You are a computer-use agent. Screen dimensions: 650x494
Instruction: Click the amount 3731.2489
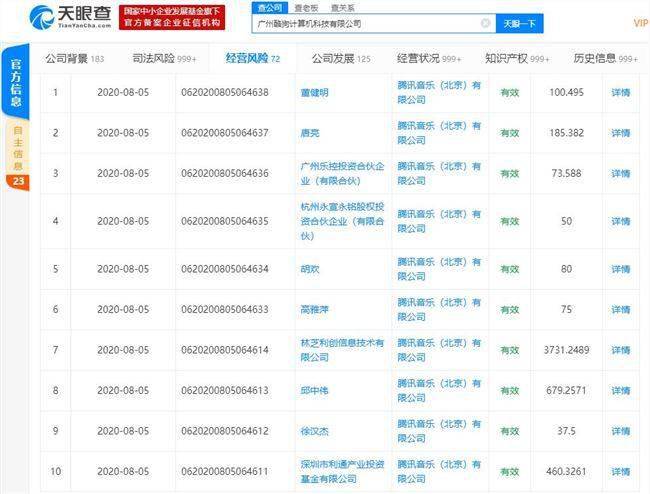566,350
